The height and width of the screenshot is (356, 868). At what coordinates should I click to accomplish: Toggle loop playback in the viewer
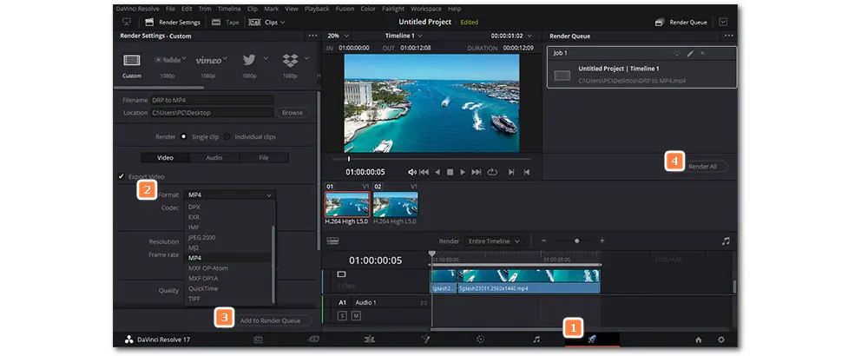[x=491, y=172]
